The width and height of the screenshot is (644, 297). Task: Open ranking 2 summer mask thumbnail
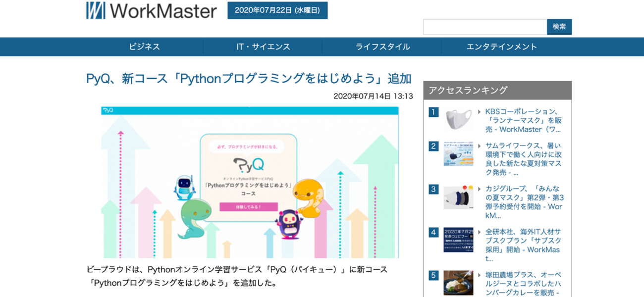tap(458, 153)
